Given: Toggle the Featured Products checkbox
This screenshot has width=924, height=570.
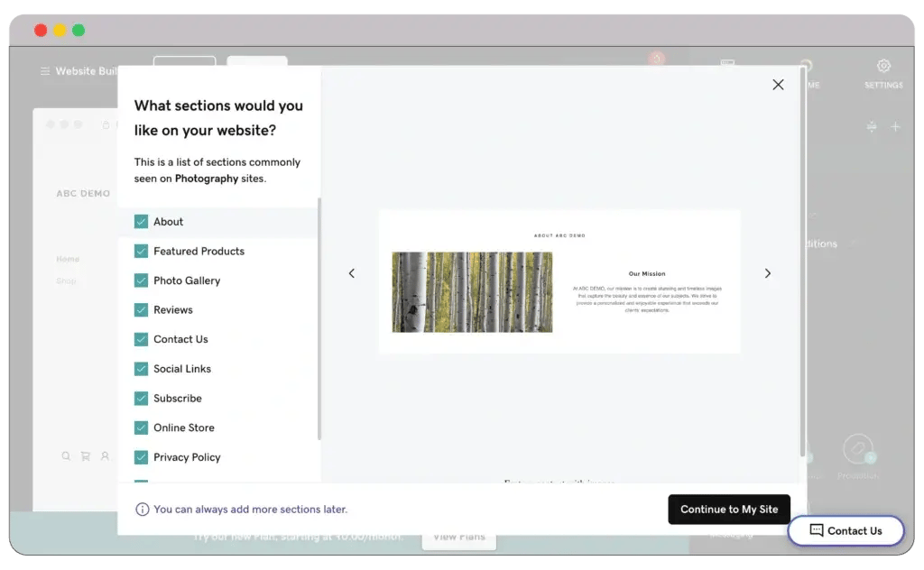Looking at the screenshot, I should 141,252.
